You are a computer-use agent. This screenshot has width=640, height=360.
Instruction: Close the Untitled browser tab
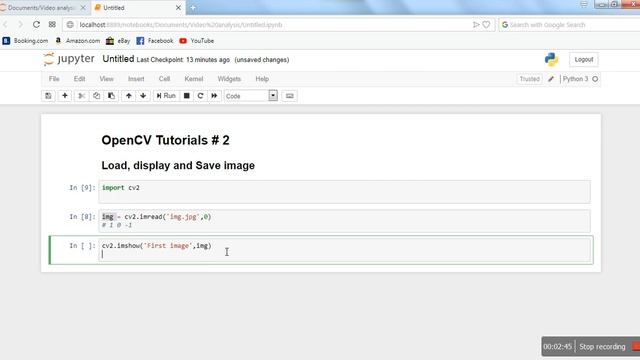[178, 8]
